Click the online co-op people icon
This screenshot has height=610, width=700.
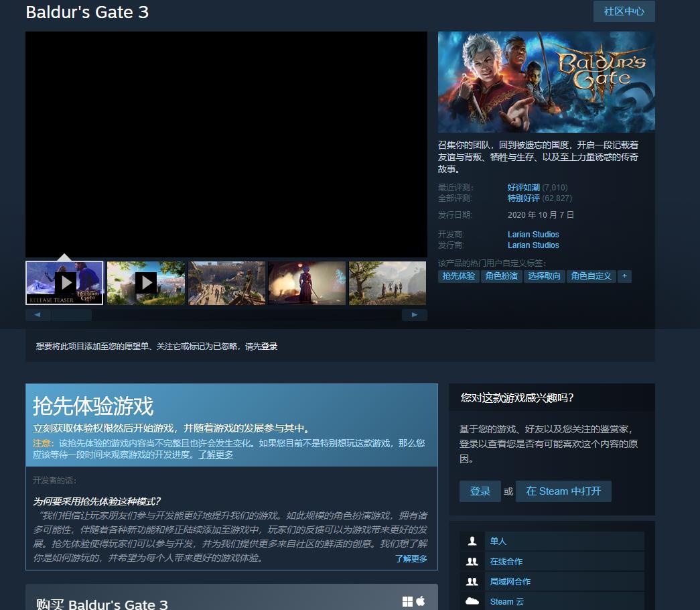click(x=472, y=561)
